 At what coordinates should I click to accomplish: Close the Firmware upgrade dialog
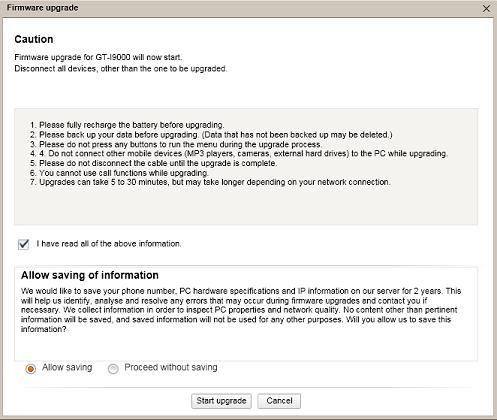coord(486,9)
